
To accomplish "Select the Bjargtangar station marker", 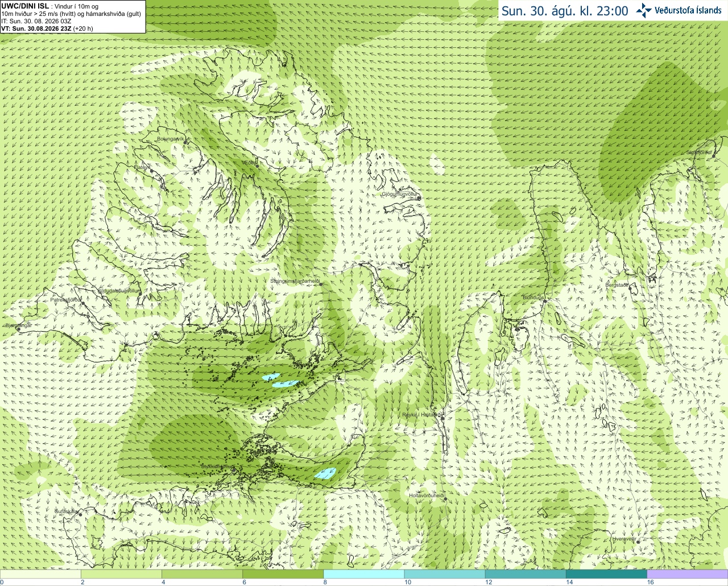I will point(19,329).
